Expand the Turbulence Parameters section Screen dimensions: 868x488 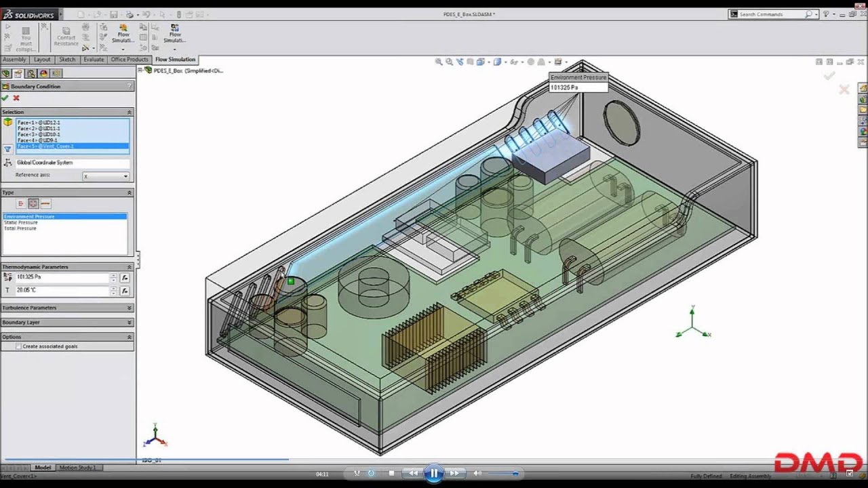(129, 308)
